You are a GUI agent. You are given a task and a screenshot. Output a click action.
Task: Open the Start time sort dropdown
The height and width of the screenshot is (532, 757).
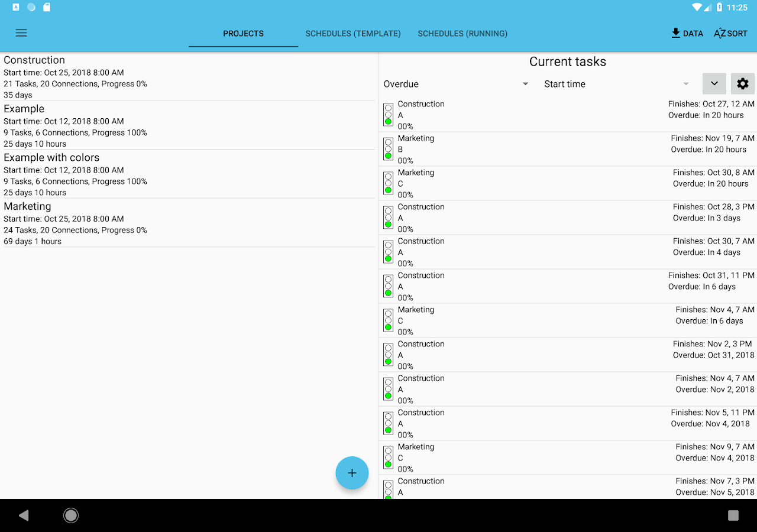click(615, 83)
